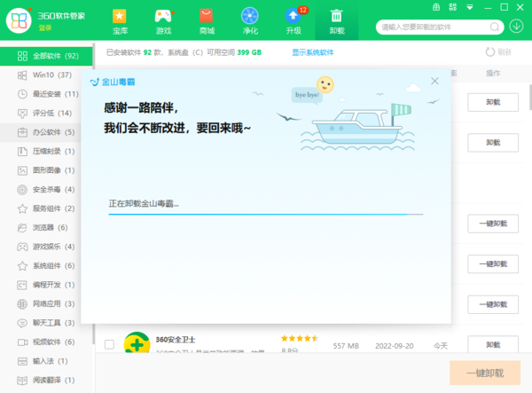
Task: Click the uninstall progress bar in dialog
Action: click(x=264, y=215)
